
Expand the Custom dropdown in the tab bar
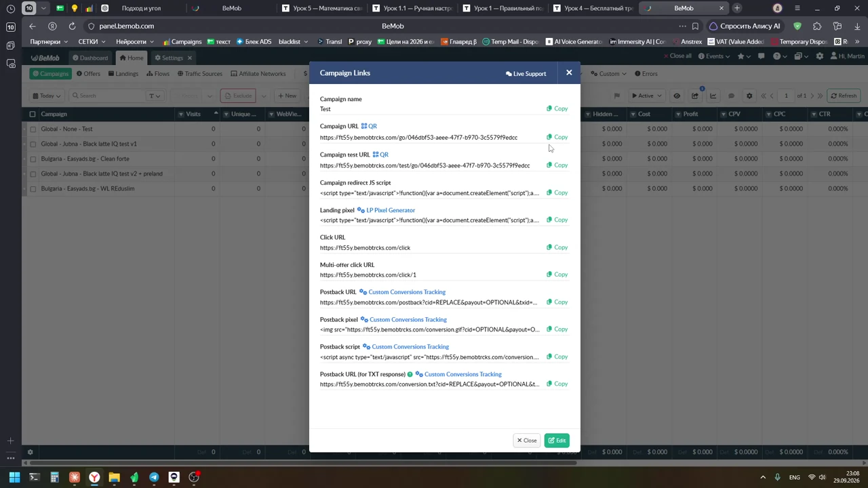click(x=608, y=74)
